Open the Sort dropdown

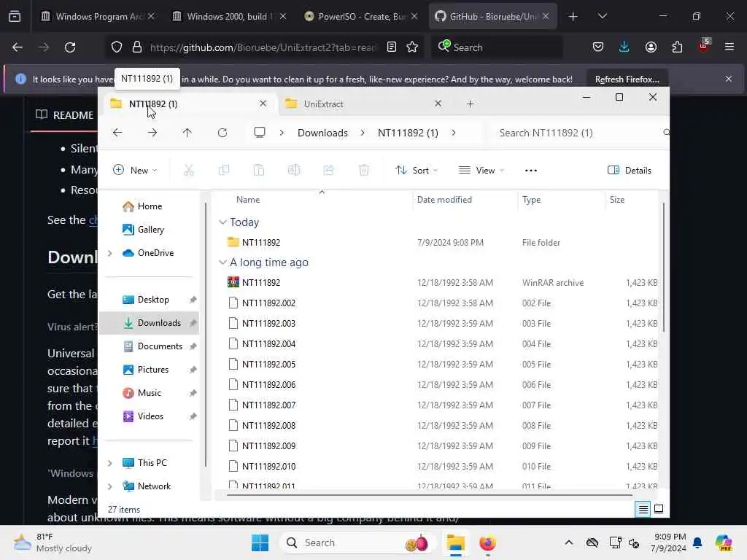(417, 171)
